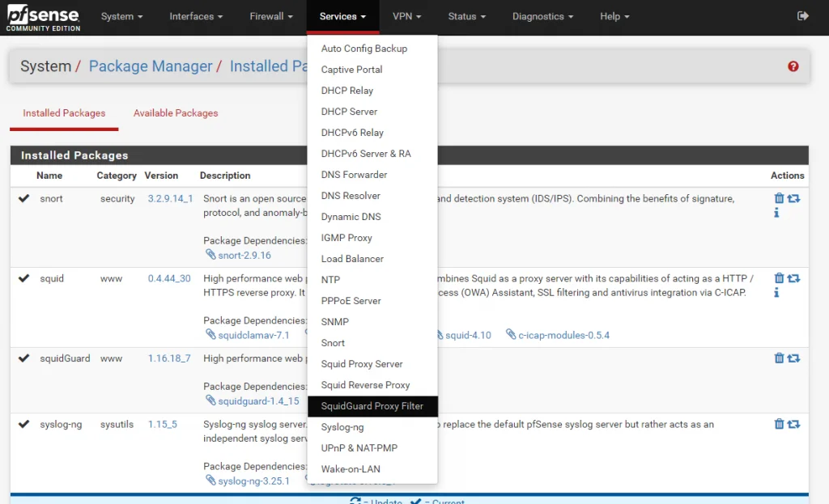Screen dimensions: 829x504
Task: Remove the squid package via trash icon
Action: [779, 277]
